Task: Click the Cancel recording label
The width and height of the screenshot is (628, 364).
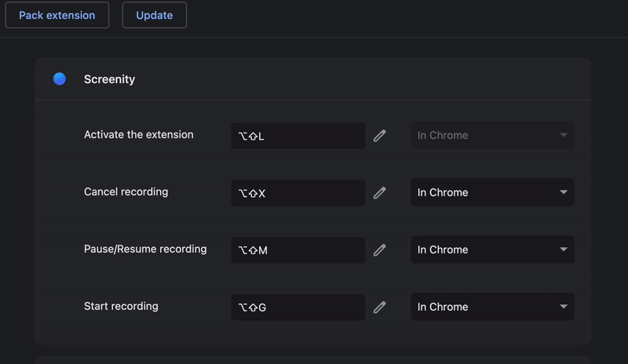Action: [126, 191]
